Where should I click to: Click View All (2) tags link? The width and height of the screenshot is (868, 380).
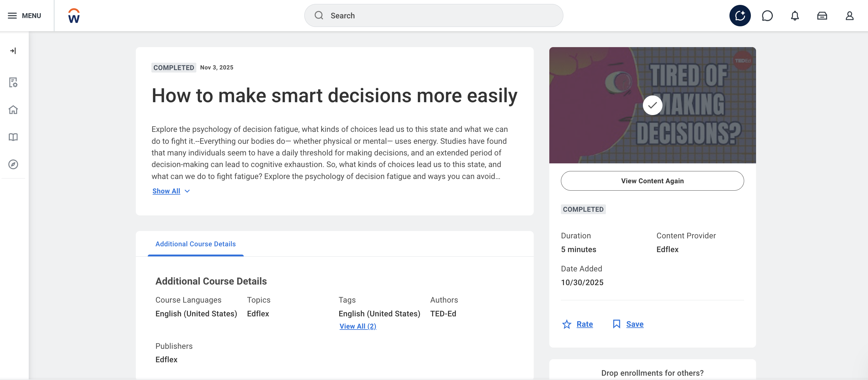pos(358,326)
